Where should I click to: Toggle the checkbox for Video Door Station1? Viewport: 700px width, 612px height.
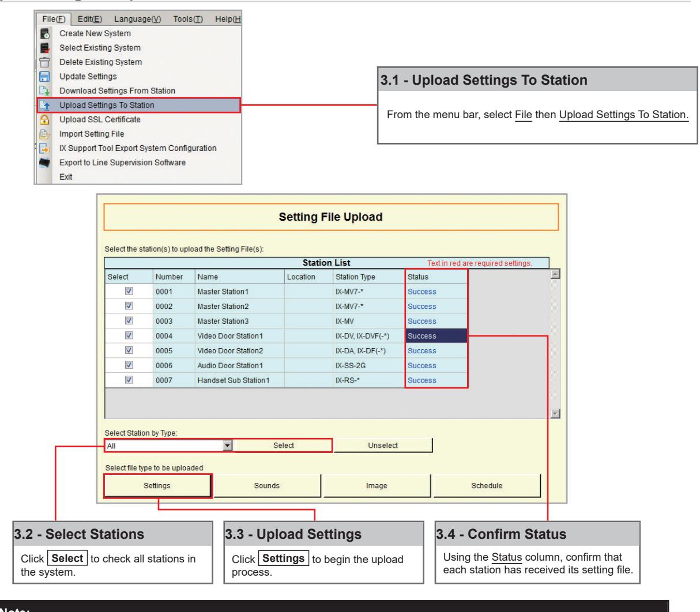(129, 336)
